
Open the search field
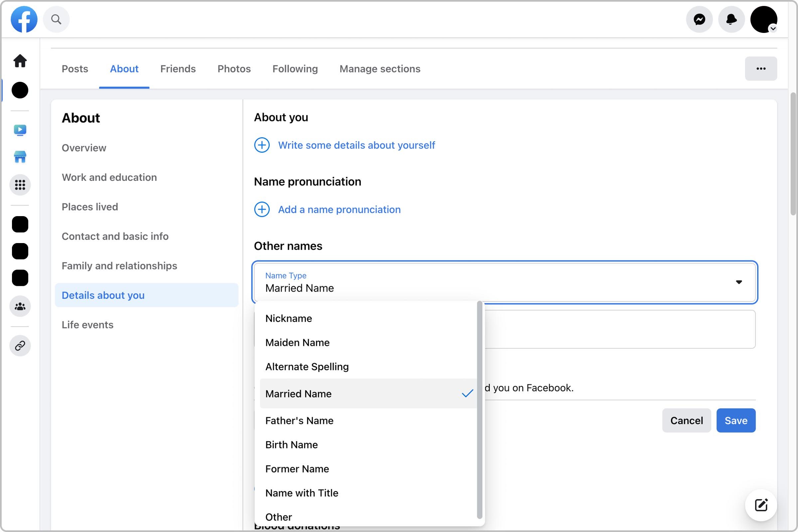[56, 19]
